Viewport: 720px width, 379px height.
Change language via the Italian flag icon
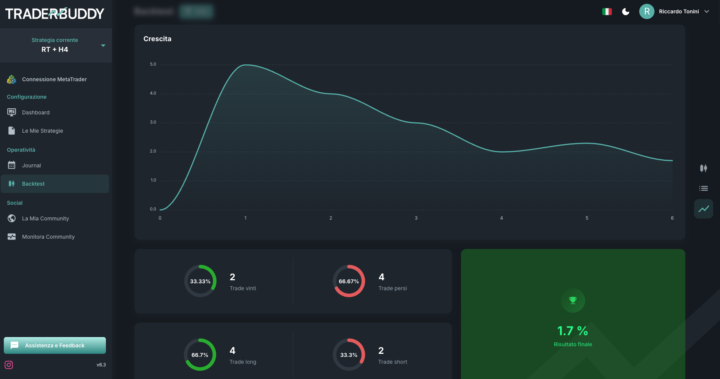point(607,12)
